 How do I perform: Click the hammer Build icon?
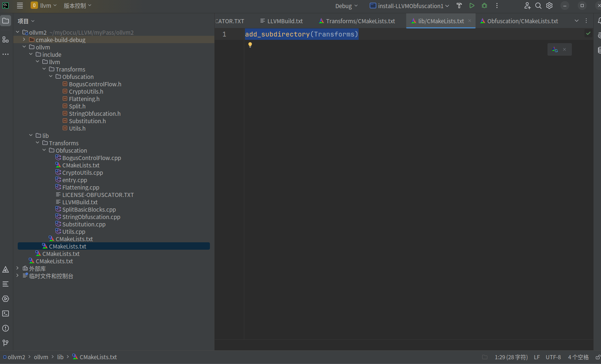(459, 6)
